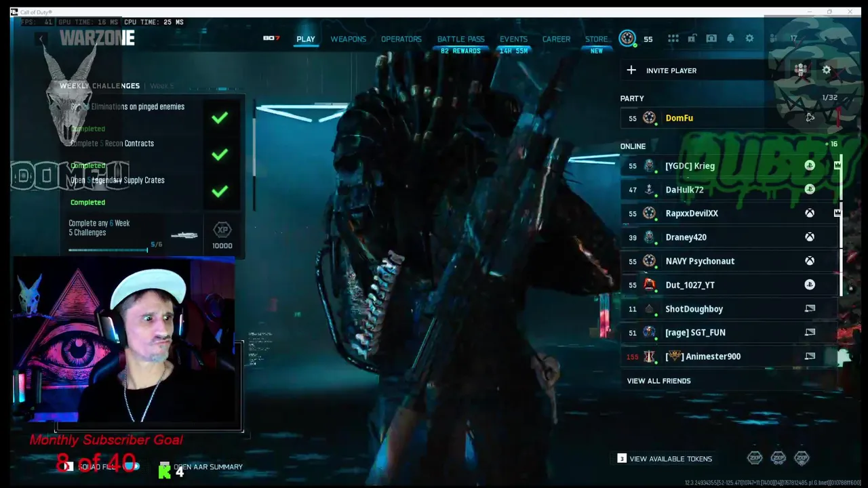This screenshot has width=868, height=488.
Task: Open party group finder icon
Action: pyautogui.click(x=801, y=70)
